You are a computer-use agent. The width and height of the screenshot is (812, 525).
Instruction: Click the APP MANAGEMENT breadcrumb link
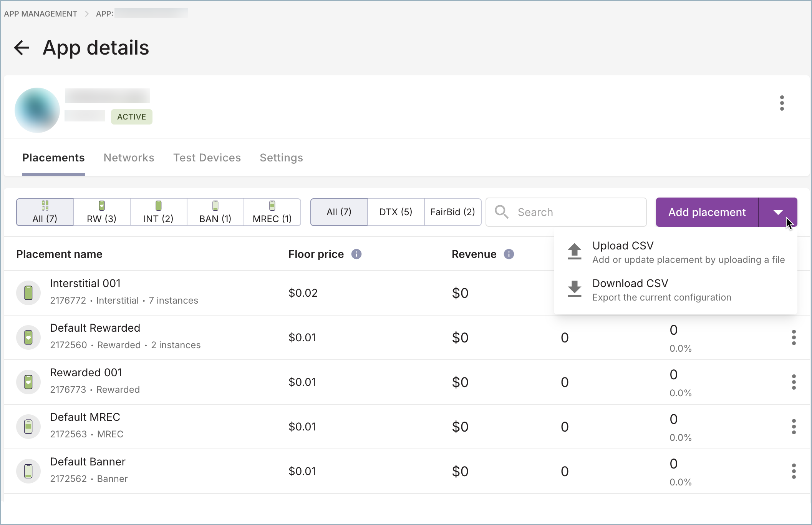41,13
